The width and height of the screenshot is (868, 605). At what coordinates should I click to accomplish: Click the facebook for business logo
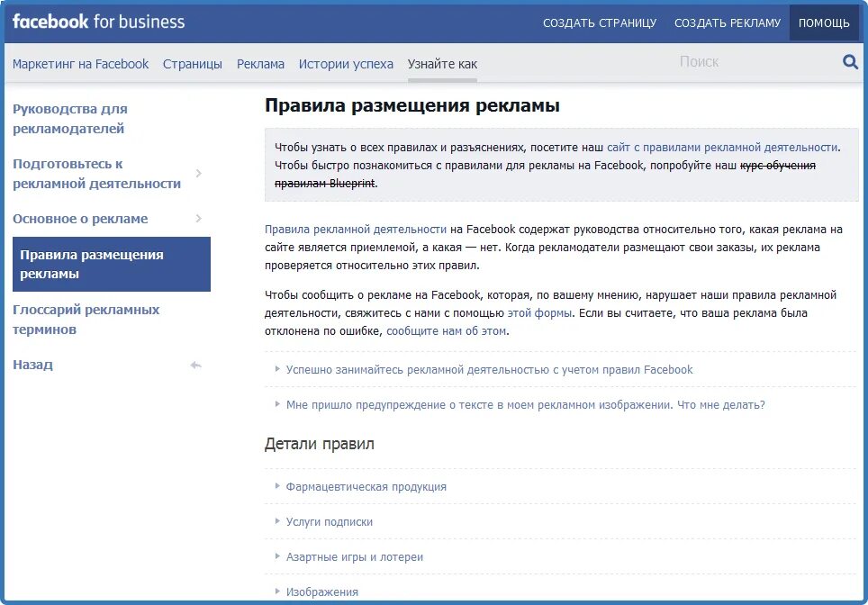[x=98, y=22]
